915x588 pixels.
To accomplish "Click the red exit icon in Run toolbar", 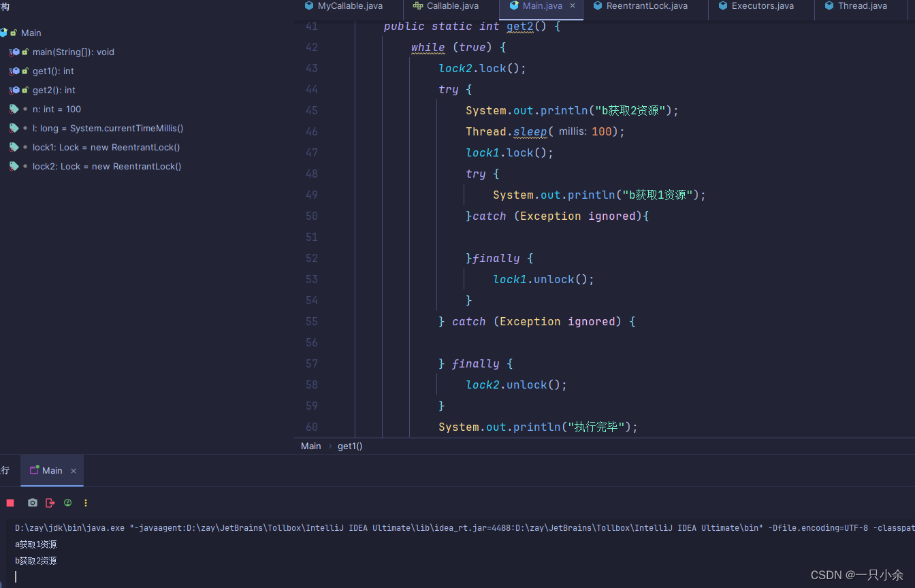I will tap(50, 503).
